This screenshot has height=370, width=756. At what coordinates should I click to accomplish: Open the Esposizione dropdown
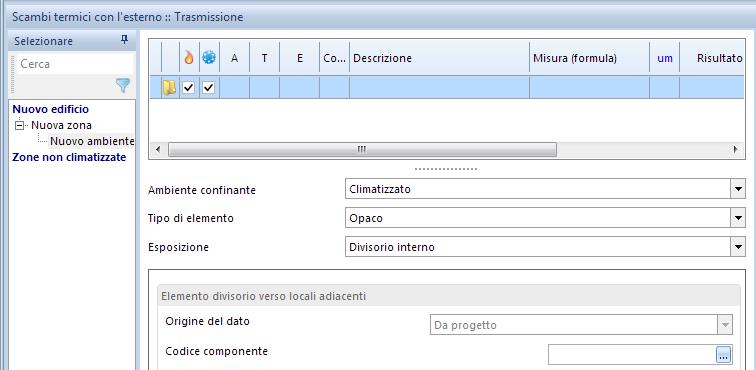pos(738,247)
